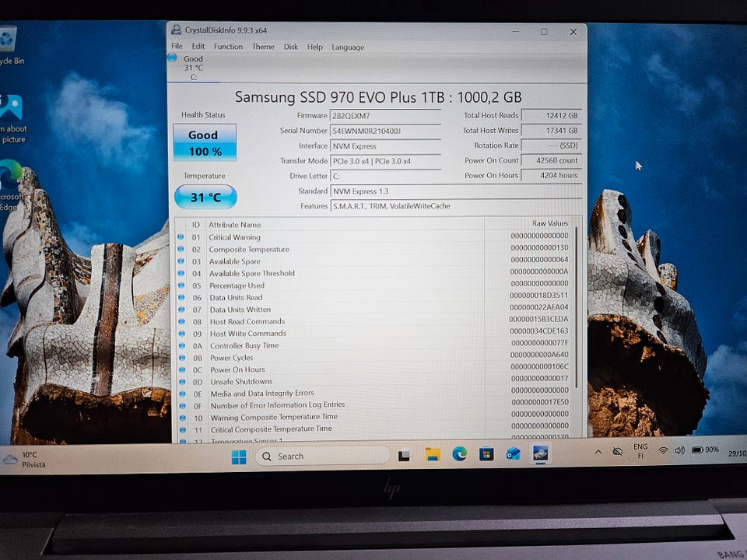Open the File menu
Screen dimensions: 747x560
pos(177,46)
